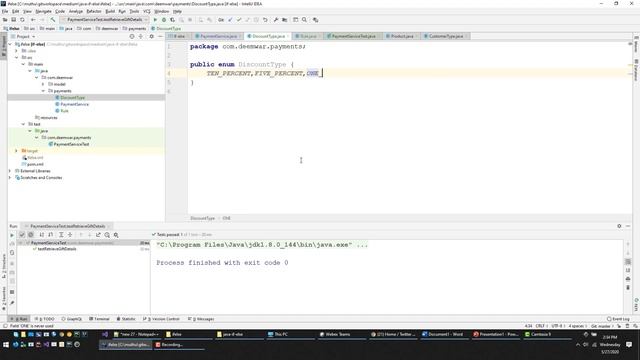Click the Run with Coverage icon

(x=173, y=20)
